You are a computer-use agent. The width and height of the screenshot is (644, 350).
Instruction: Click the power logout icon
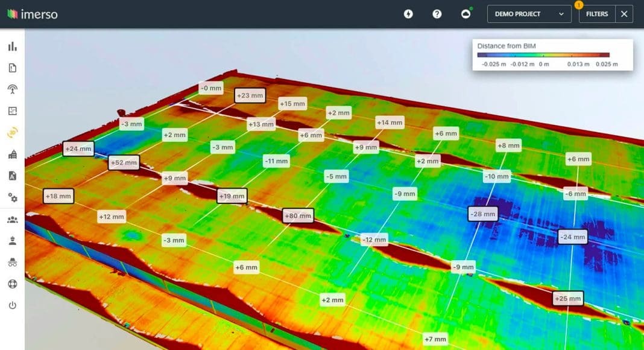[x=12, y=305]
